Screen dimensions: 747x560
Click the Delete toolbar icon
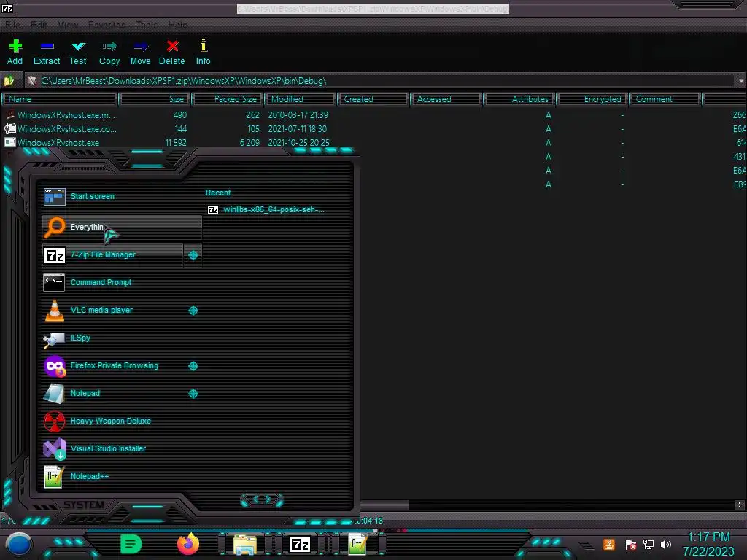pyautogui.click(x=172, y=46)
